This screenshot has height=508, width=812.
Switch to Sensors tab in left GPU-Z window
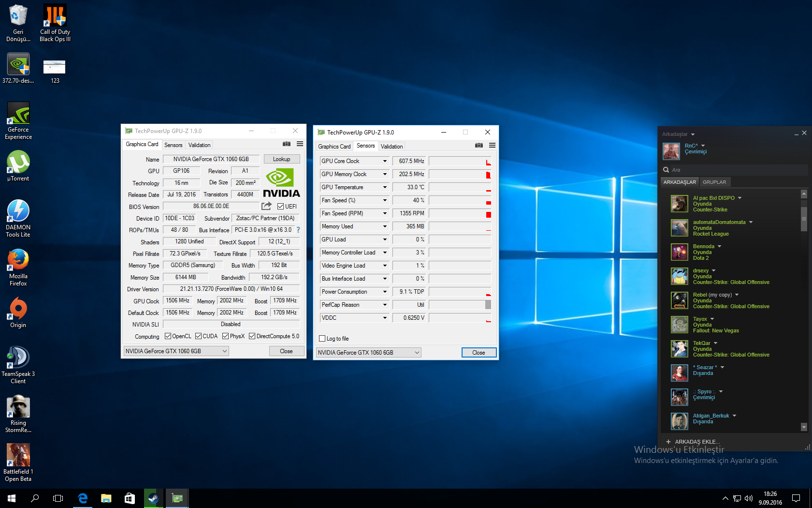[173, 145]
